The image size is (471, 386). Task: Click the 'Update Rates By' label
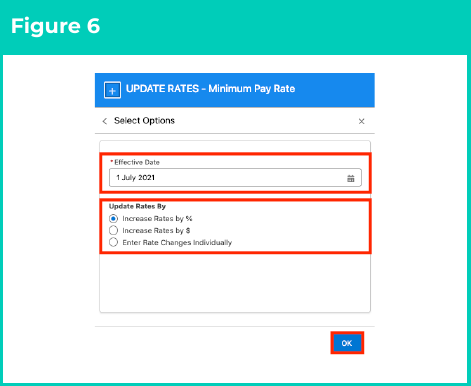(137, 206)
